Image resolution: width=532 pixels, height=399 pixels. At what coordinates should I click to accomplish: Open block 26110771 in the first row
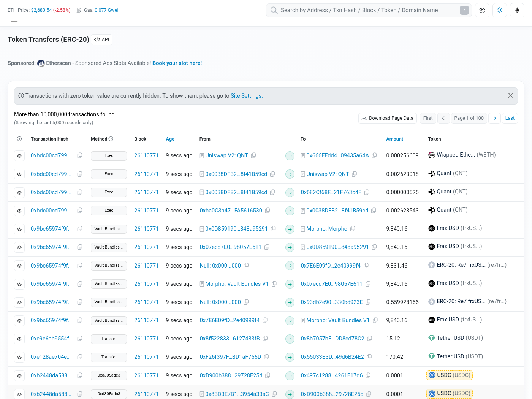tap(146, 155)
